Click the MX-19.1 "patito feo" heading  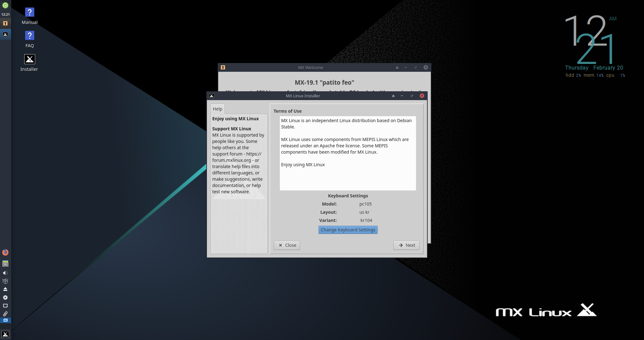pos(325,82)
